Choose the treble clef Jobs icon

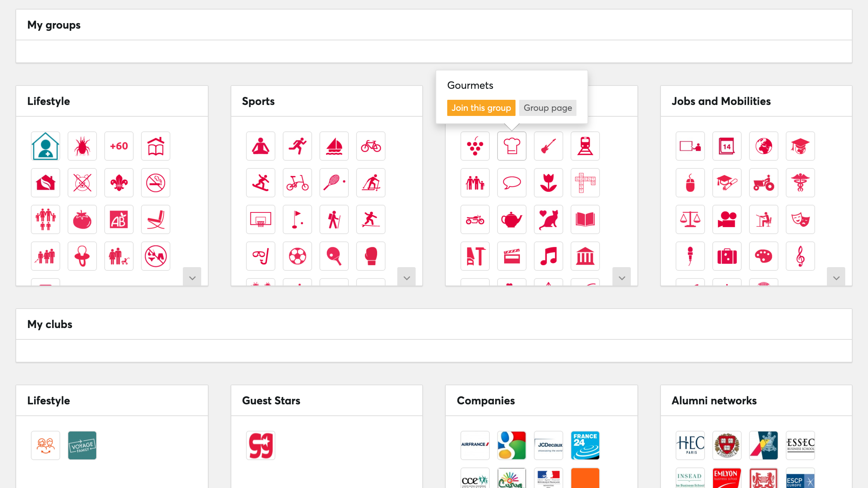coord(800,256)
